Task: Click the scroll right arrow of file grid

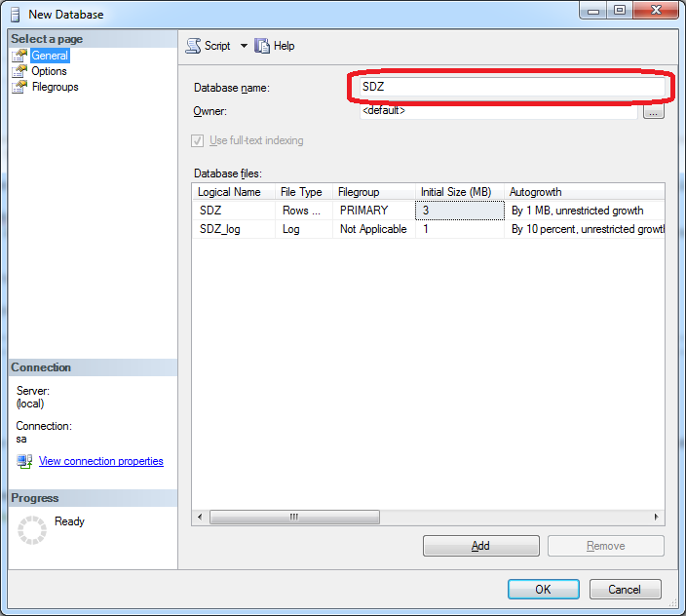Action: 656,518
